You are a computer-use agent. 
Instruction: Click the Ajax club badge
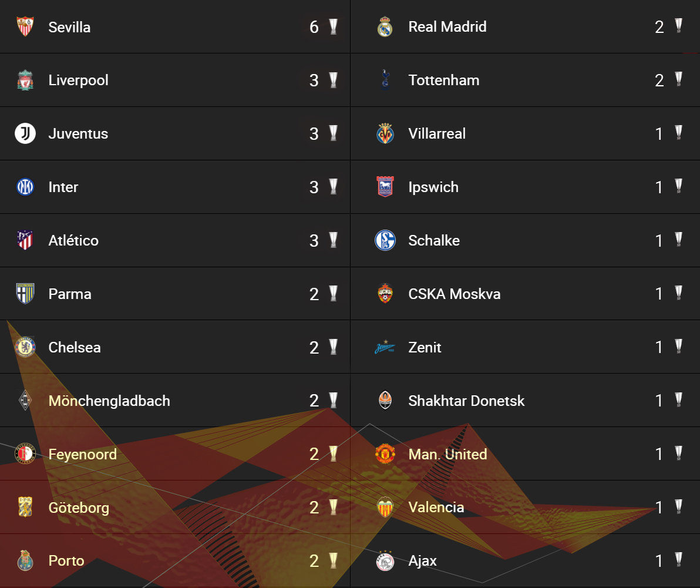point(385,561)
